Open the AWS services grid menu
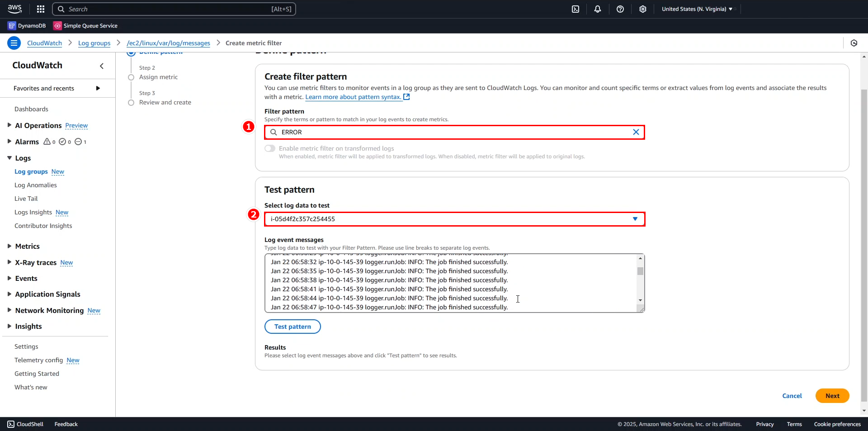The image size is (868, 431). [x=40, y=9]
